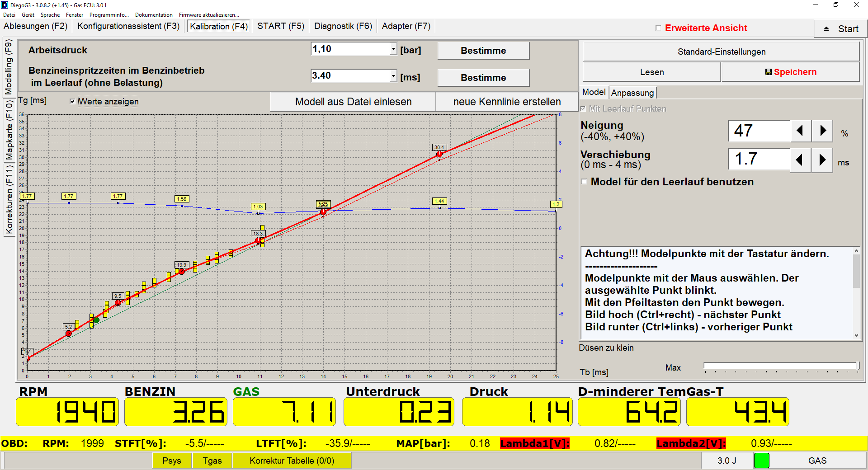The image size is (868, 470).
Task: Select the Kalibration (F4) tab
Action: pos(219,26)
